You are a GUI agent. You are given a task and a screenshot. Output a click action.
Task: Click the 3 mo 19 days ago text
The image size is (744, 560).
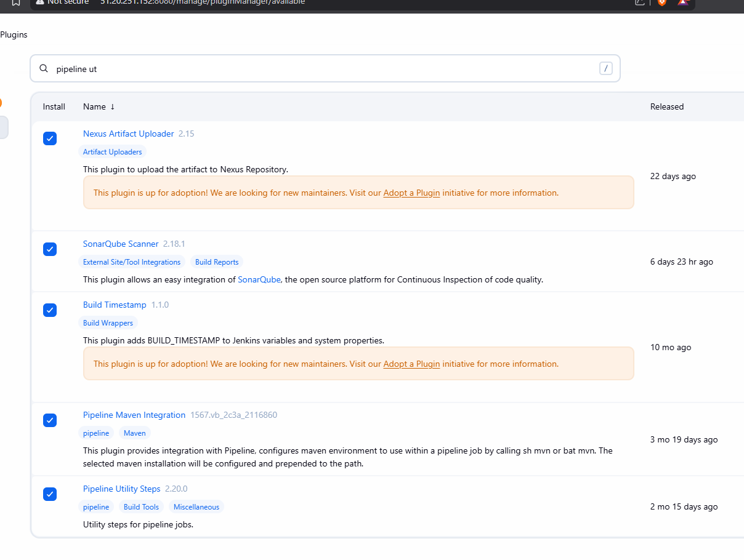(684, 439)
